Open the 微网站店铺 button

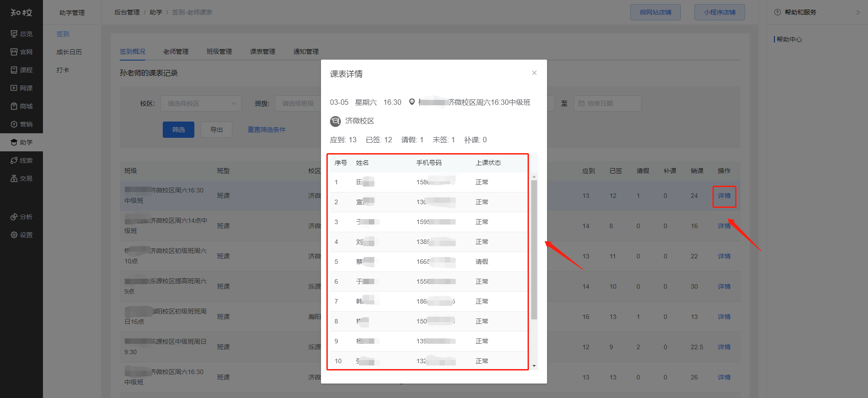coord(655,12)
